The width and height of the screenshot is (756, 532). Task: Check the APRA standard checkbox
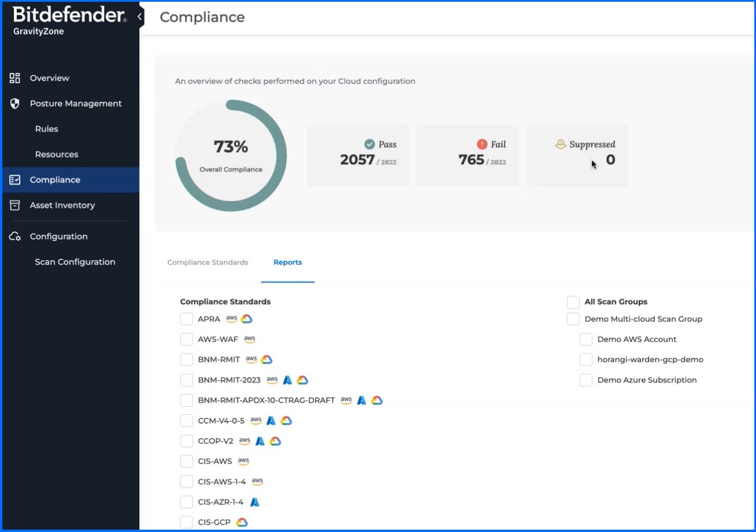coord(186,319)
